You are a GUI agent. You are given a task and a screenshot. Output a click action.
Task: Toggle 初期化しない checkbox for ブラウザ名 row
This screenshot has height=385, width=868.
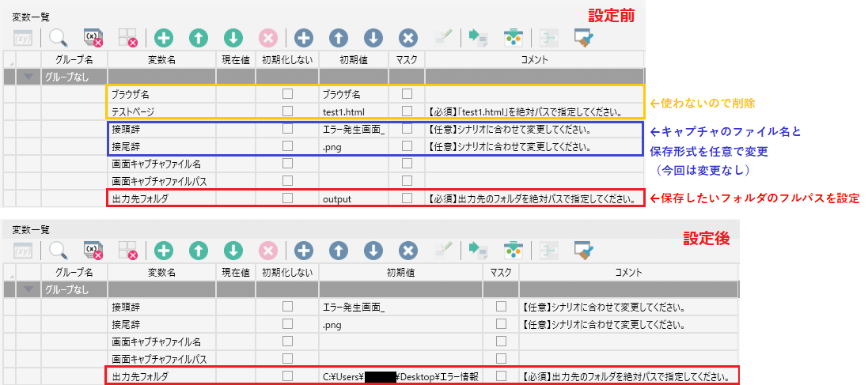coord(287,93)
